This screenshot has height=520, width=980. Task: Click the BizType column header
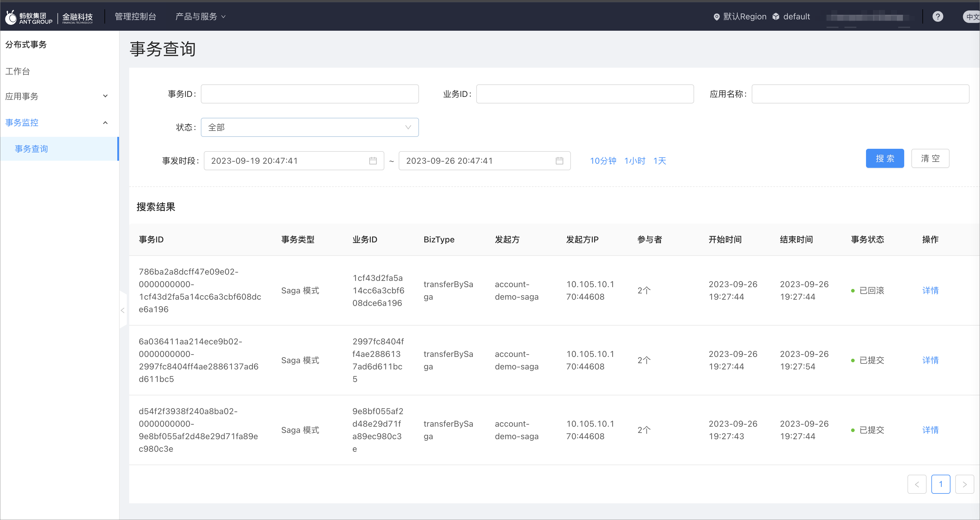click(x=439, y=239)
